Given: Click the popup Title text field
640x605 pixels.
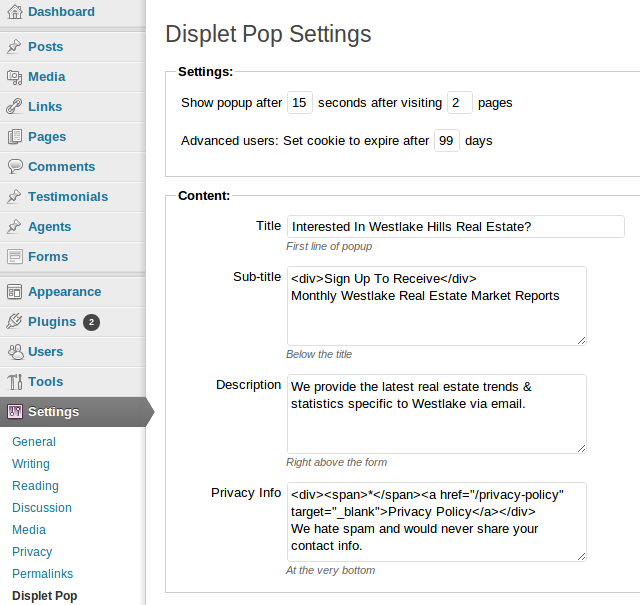Looking at the screenshot, I should click(455, 227).
